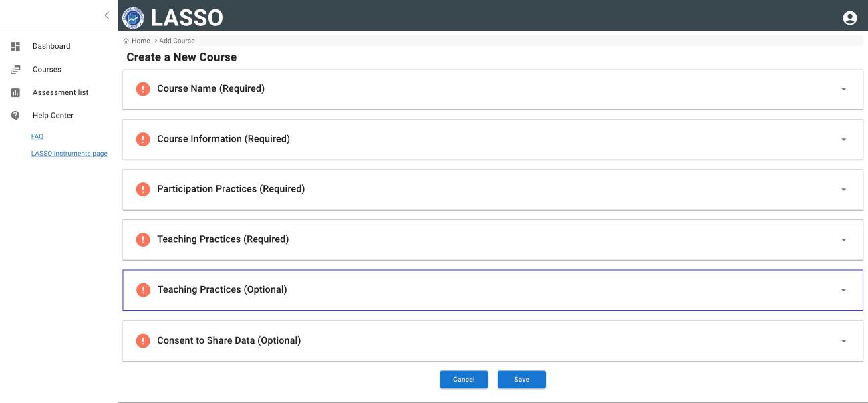Click the warning icon beside Course Information
Screen dimensions: 868x403
[x=143, y=139]
